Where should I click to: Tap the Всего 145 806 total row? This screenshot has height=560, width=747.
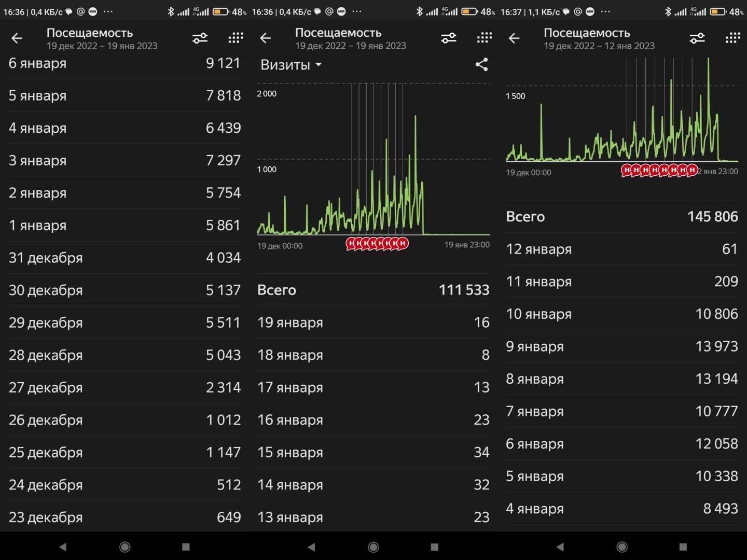(621, 217)
